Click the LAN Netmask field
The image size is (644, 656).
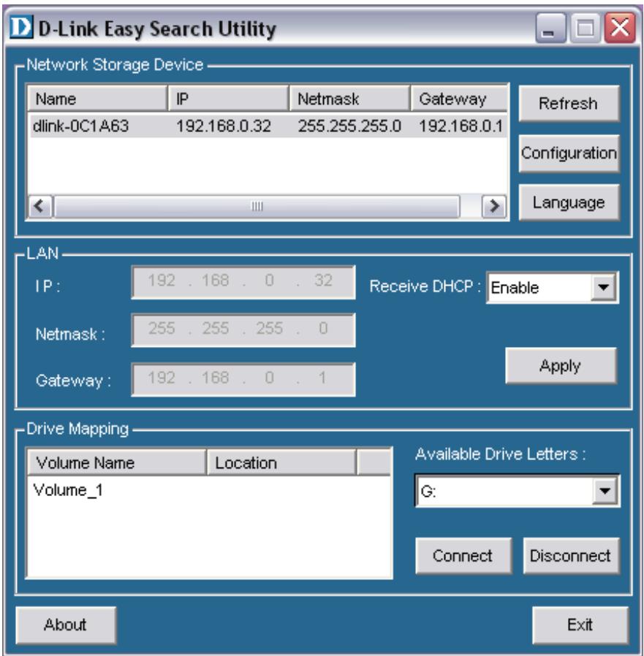pos(243,330)
